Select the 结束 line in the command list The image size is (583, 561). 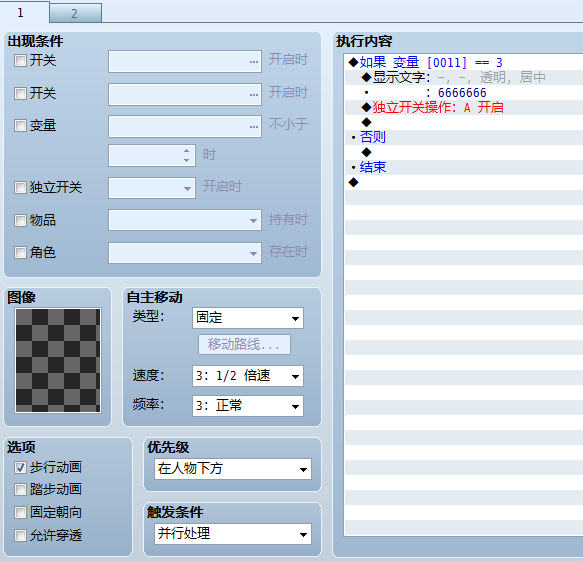click(464, 167)
